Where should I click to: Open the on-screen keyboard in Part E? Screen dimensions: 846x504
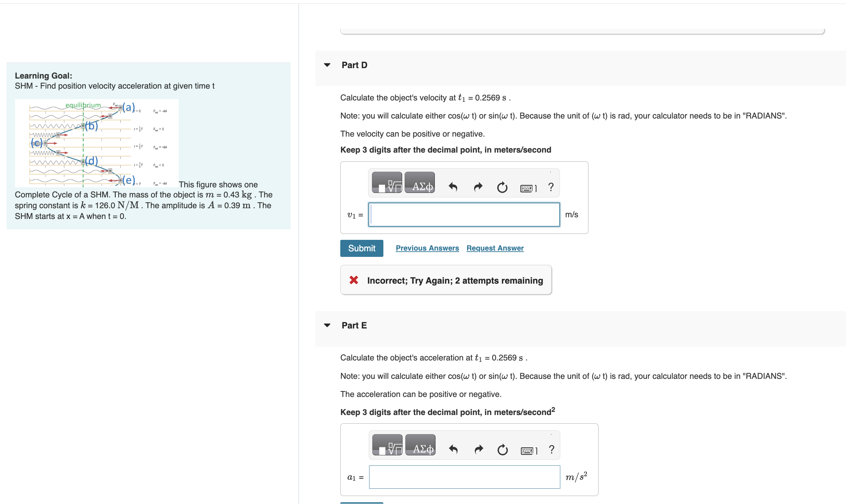tap(528, 450)
